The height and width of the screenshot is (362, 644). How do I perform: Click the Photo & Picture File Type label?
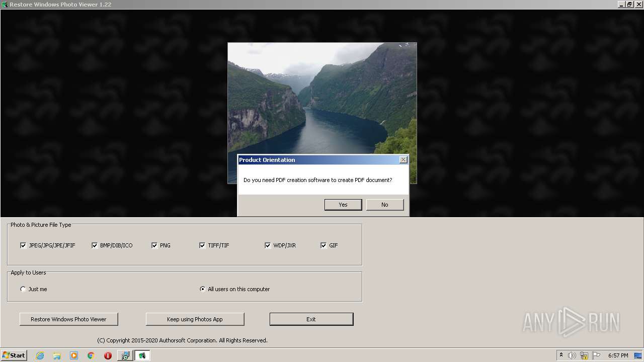[x=41, y=225]
